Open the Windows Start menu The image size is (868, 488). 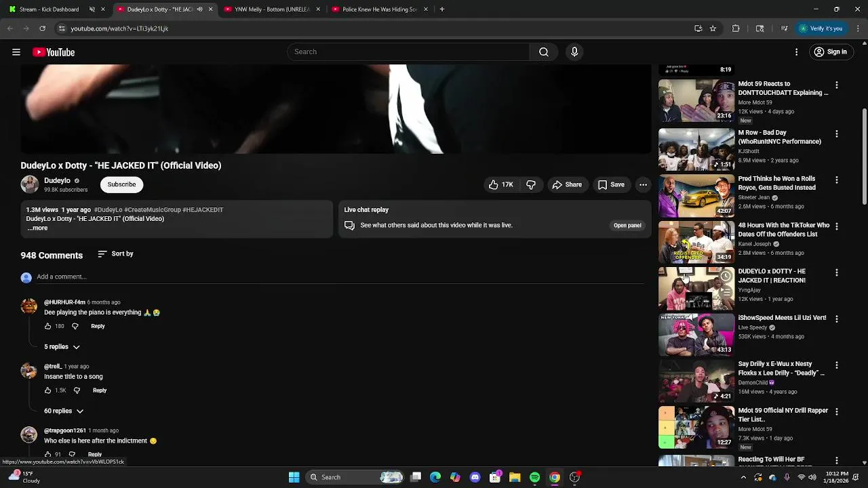(x=294, y=477)
